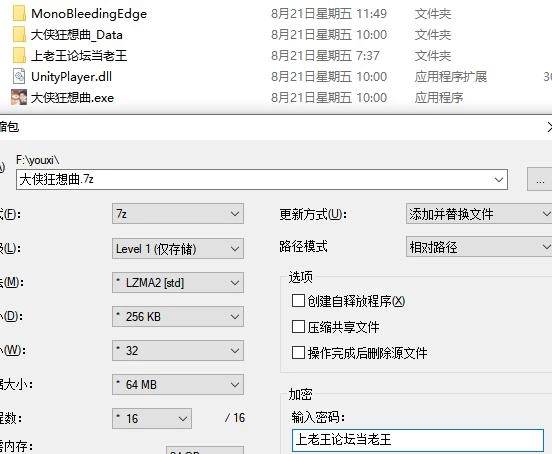The width and height of the screenshot is (552, 454).
Task: Click the 大侠狂想曲.exe application icon
Action: 19,97
